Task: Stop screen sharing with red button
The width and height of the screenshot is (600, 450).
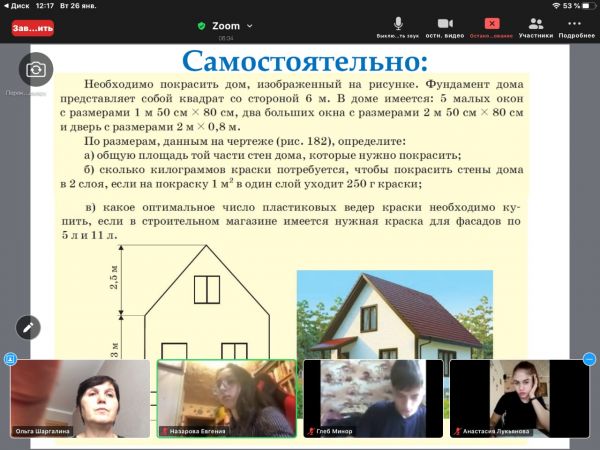Action: pyautogui.click(x=491, y=26)
